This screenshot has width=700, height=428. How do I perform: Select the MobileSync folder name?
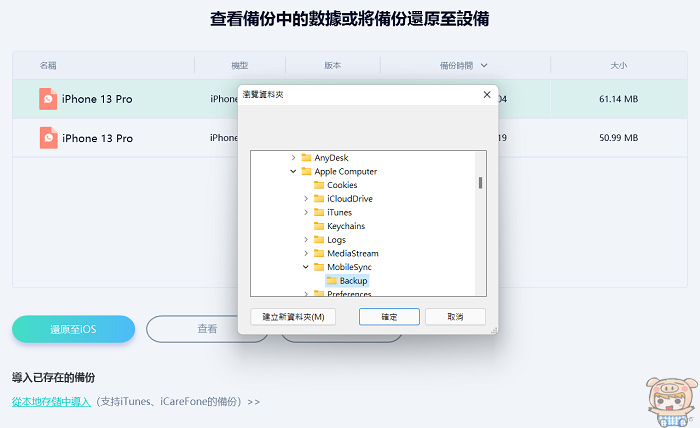click(349, 267)
